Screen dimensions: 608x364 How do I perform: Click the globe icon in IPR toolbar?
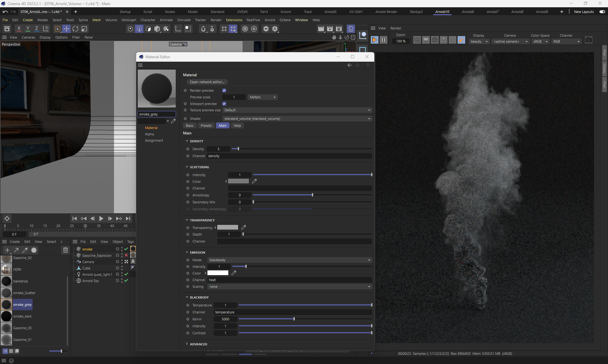(435, 40)
